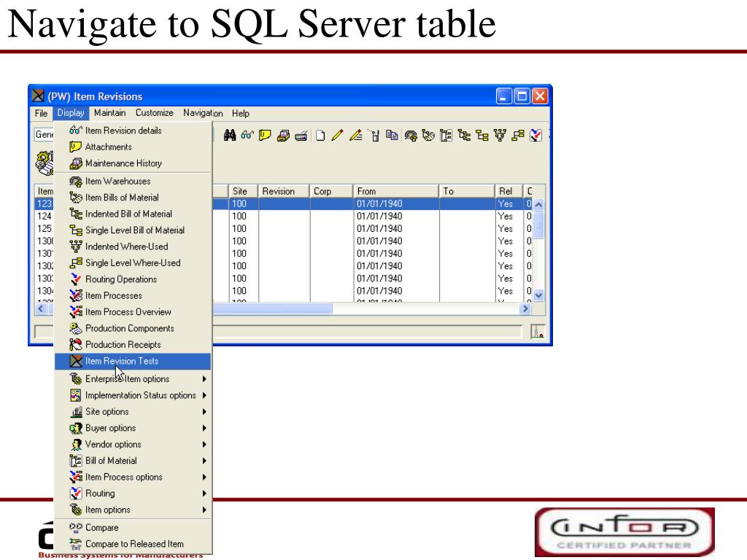Click the single pencil change toolbar icon

coord(337,136)
